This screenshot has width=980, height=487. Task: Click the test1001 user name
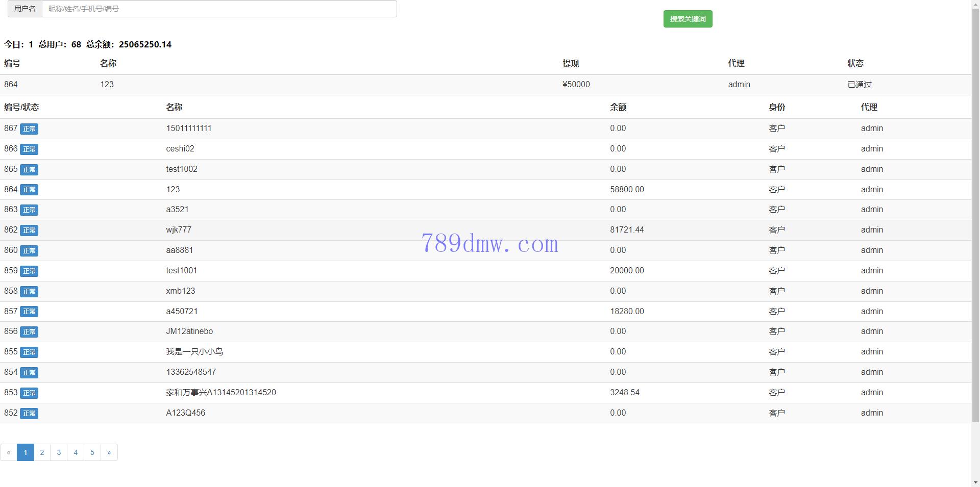click(181, 271)
